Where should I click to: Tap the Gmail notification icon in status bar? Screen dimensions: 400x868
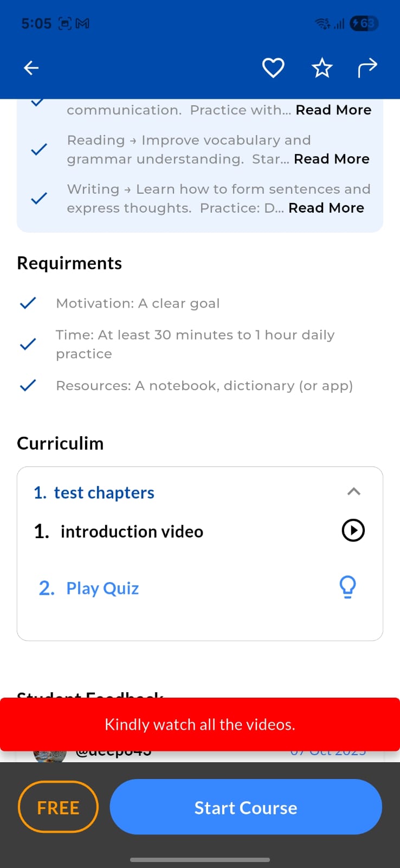click(x=82, y=23)
